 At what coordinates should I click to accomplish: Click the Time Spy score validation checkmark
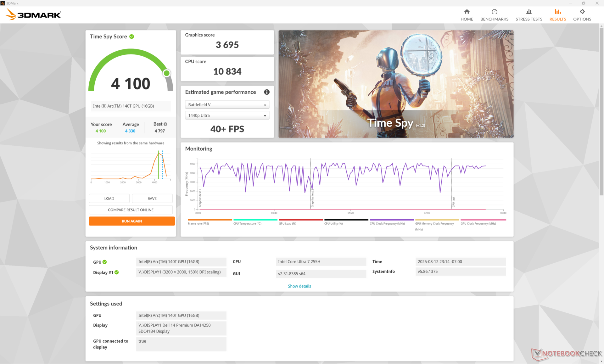[132, 36]
